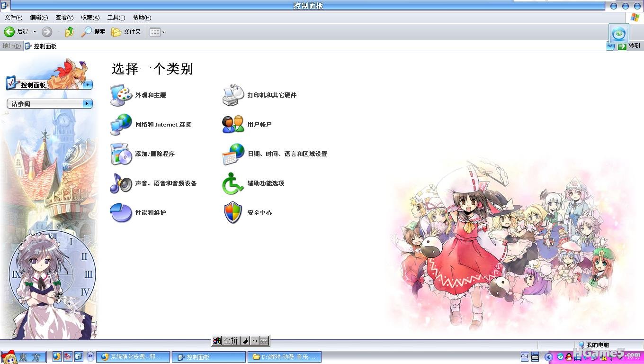The height and width of the screenshot is (364, 644).
Task: Expand hidden tray icons arrow
Action: click(549, 357)
